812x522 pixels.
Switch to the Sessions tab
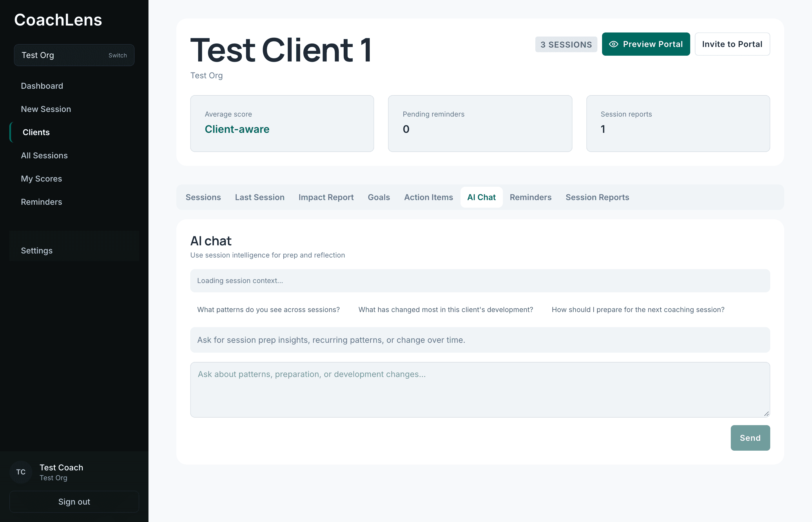pyautogui.click(x=203, y=197)
